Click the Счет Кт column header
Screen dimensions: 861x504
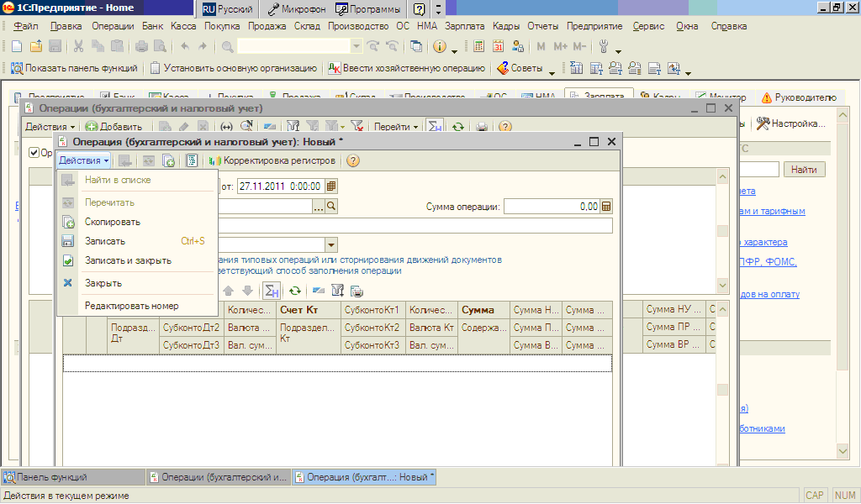(308, 310)
